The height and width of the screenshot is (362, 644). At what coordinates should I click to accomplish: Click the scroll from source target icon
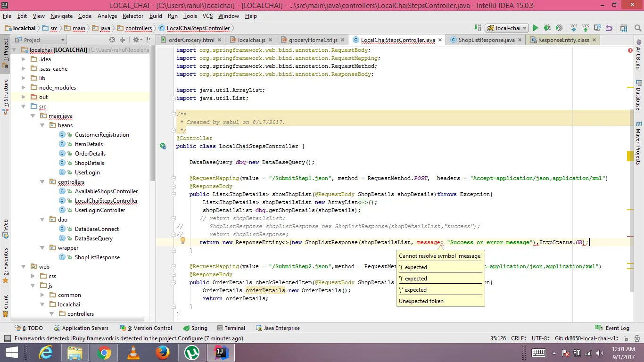pyautogui.click(x=112, y=40)
